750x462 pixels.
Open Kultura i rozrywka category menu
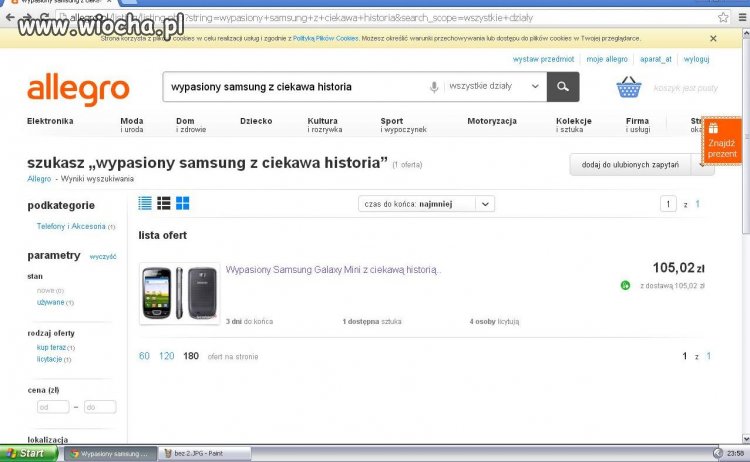(325, 125)
